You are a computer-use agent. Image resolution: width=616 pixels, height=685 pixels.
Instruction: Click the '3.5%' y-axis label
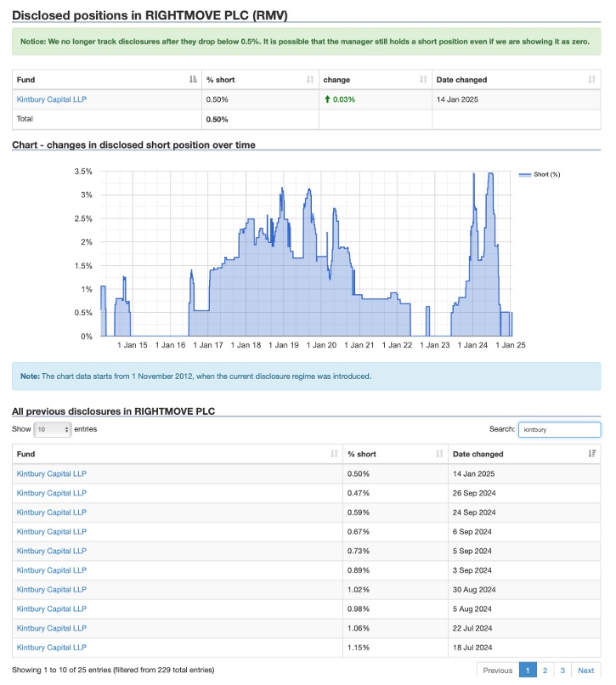83,172
